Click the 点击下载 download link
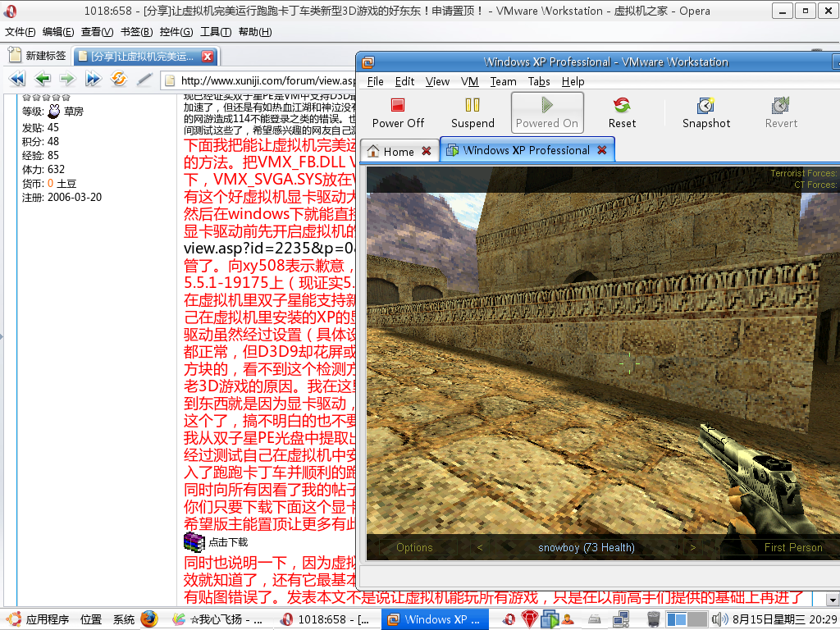Screen dimensions: 840x630 click(228, 542)
